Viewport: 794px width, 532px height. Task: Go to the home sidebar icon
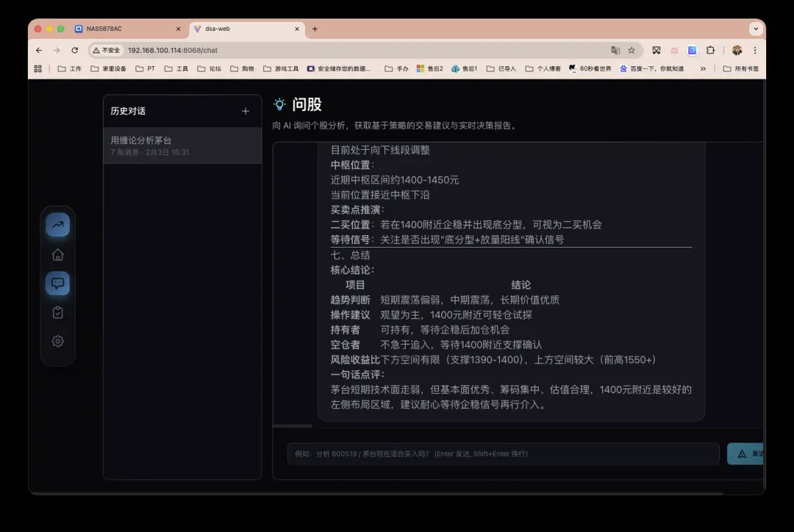[57, 255]
